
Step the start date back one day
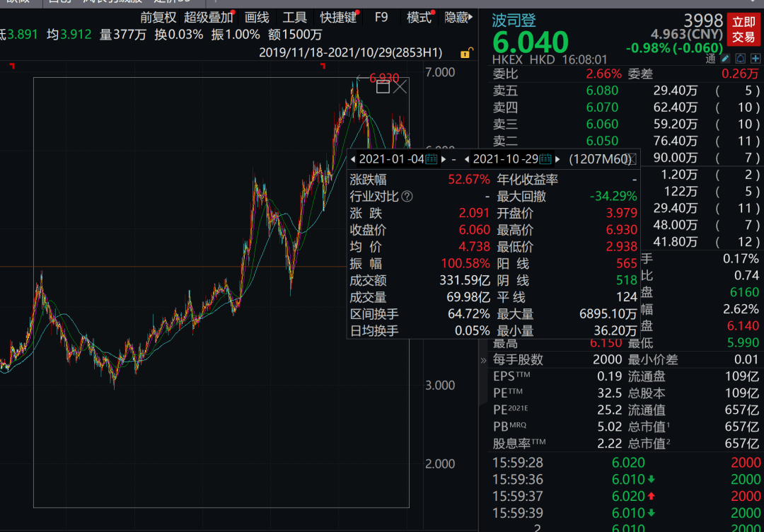click(353, 158)
